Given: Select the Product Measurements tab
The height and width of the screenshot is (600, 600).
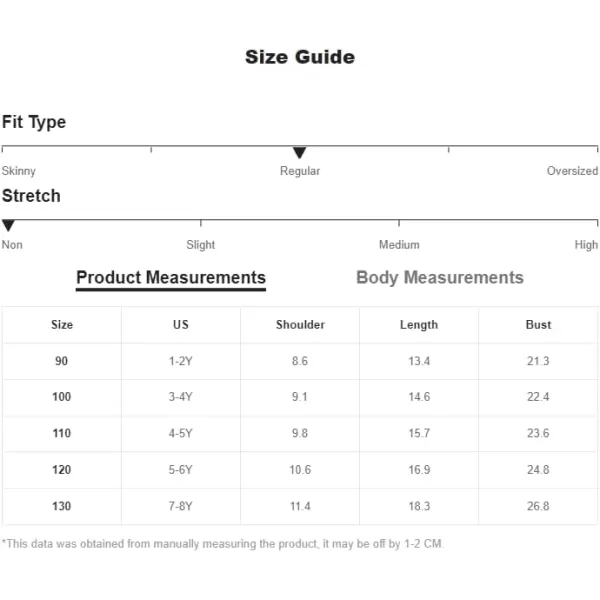Looking at the screenshot, I should coord(171,279).
